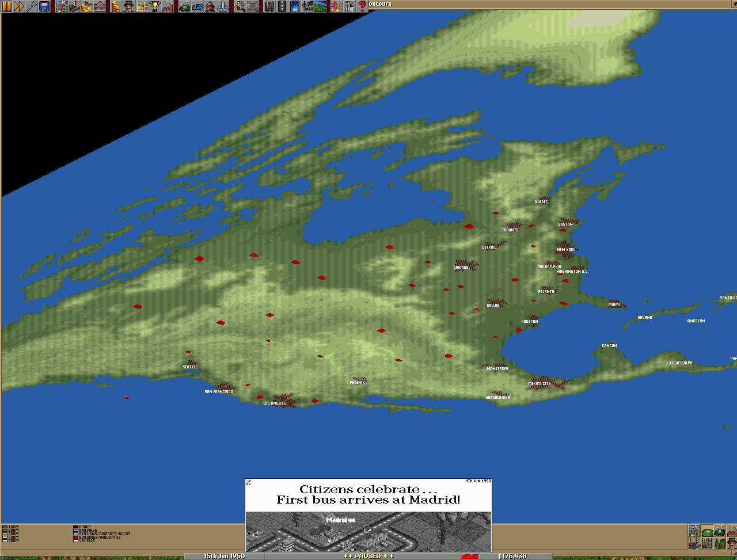This screenshot has height=560, width=737.
Task: Click the Los Angeles town label
Action: (275, 403)
